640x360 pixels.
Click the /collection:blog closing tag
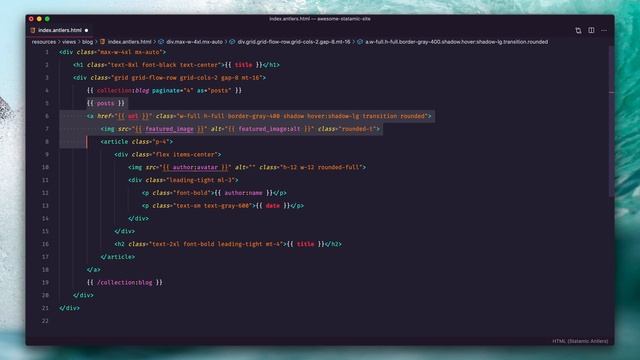124,282
